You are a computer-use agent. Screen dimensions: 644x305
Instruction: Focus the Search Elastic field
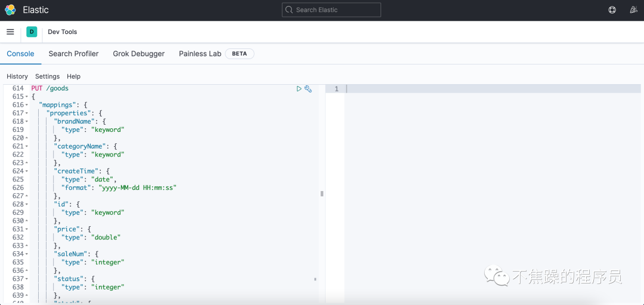(x=332, y=10)
